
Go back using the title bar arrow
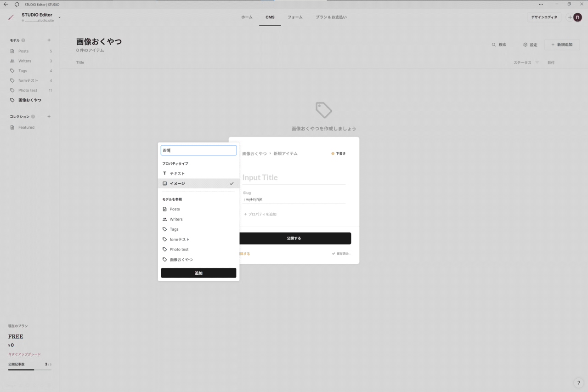pos(6,4)
